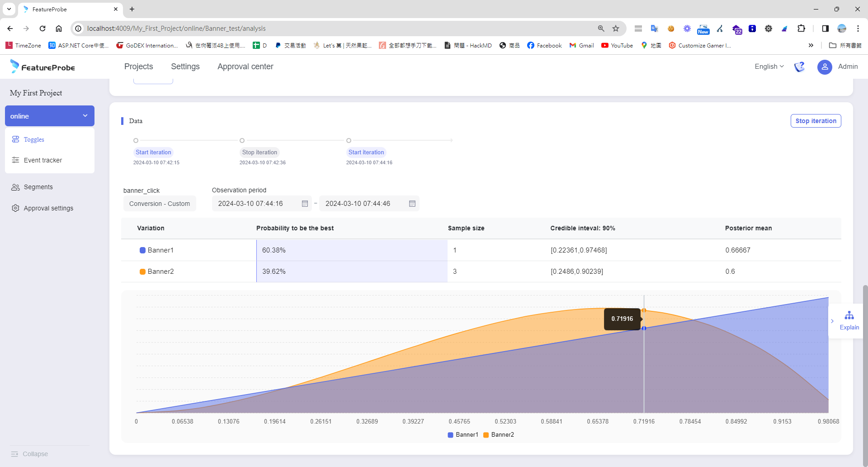
Task: Toggle Banner1 visibility in chart legend
Action: 462,435
